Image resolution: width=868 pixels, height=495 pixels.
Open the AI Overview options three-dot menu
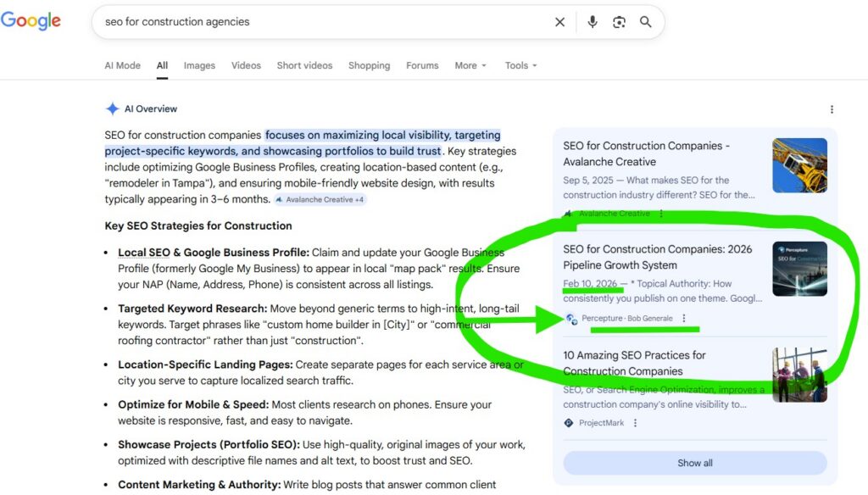(832, 108)
